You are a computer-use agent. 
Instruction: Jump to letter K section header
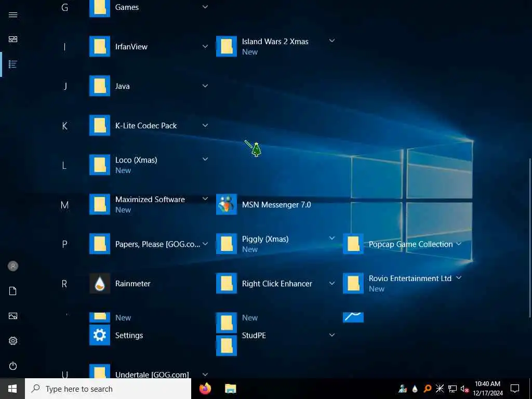click(64, 126)
